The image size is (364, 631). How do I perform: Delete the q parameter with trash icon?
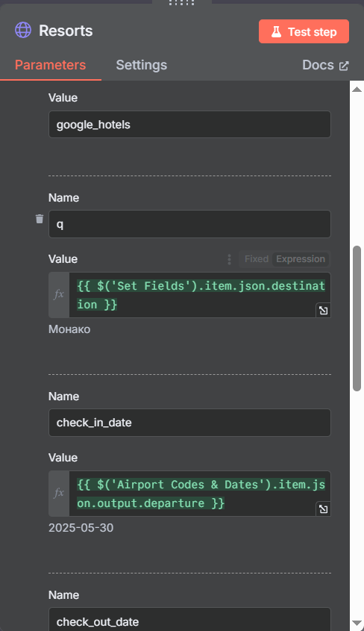[x=40, y=219]
